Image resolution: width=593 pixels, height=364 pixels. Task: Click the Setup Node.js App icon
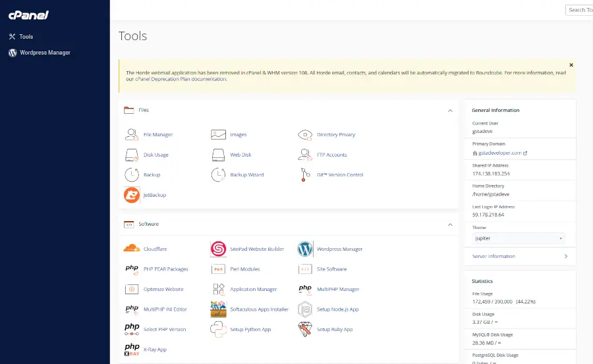[305, 309]
